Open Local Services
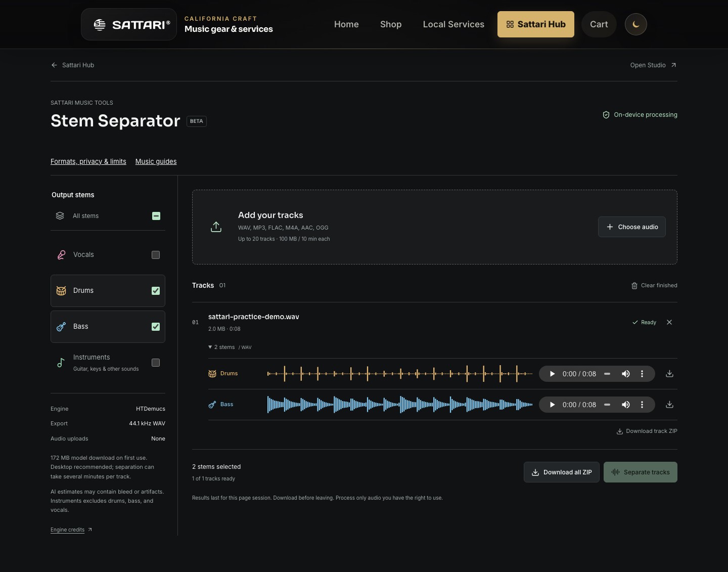The height and width of the screenshot is (572, 728). click(453, 24)
